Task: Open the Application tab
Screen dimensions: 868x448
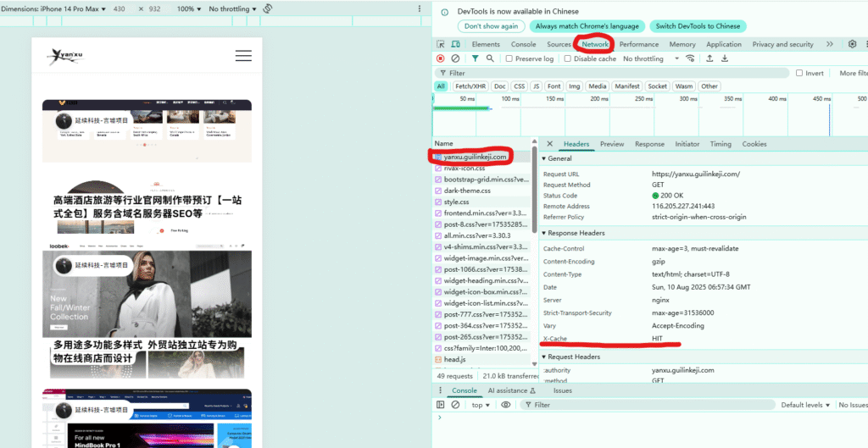Action: click(x=724, y=44)
